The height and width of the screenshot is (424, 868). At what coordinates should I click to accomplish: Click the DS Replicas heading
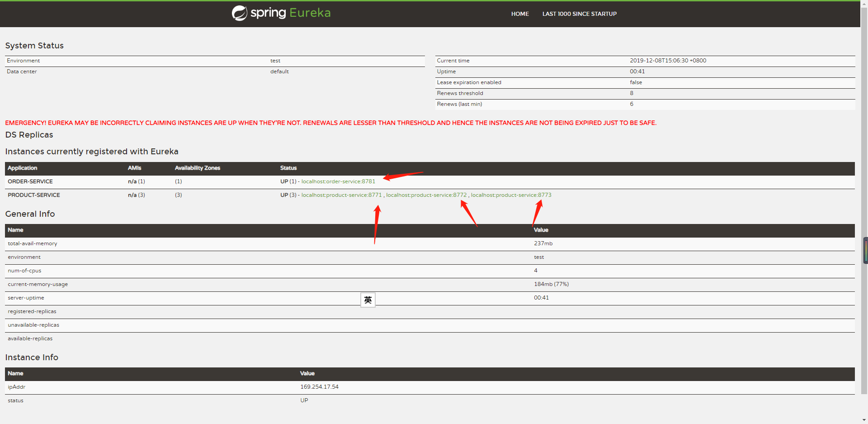(x=29, y=135)
